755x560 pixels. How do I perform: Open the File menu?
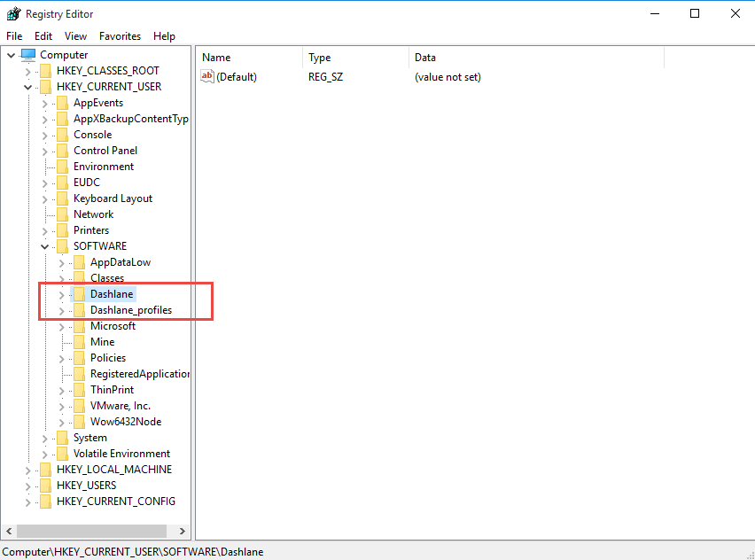(x=14, y=36)
